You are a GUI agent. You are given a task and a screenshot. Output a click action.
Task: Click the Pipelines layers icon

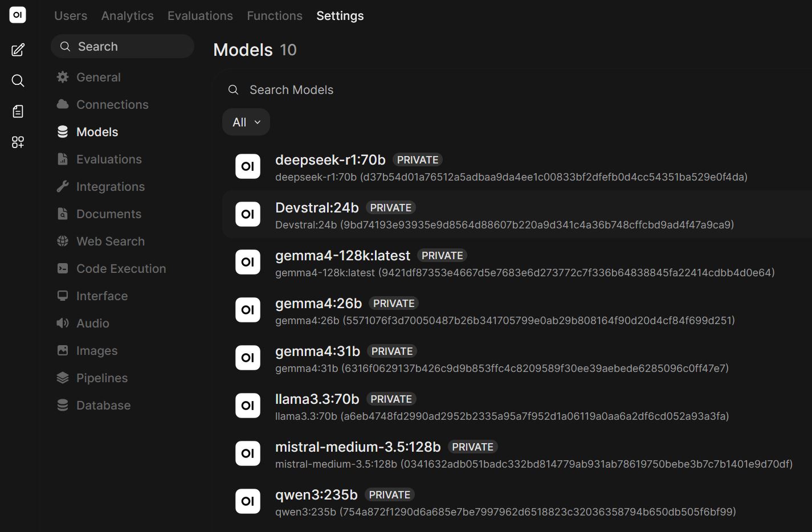click(63, 378)
